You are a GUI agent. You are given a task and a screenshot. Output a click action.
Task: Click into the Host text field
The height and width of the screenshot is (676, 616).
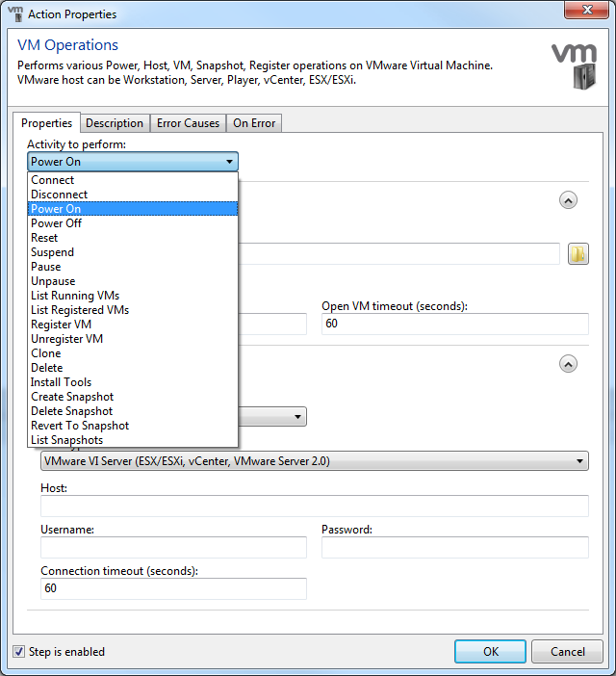(315, 506)
